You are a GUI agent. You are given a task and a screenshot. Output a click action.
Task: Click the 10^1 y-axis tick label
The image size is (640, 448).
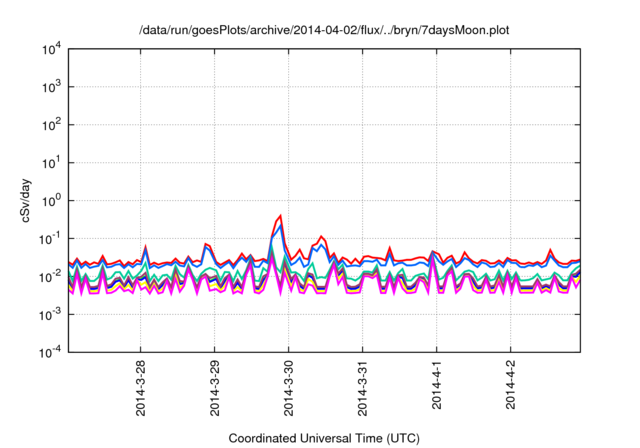click(52, 163)
